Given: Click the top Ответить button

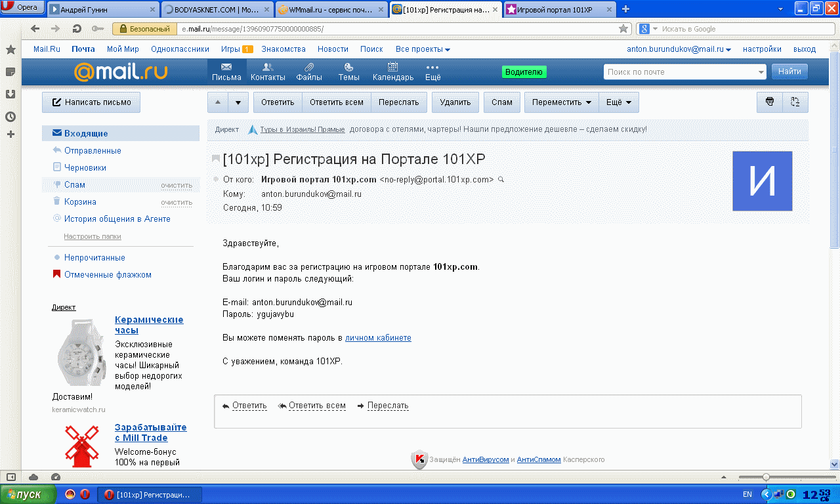Looking at the screenshot, I should (x=278, y=102).
